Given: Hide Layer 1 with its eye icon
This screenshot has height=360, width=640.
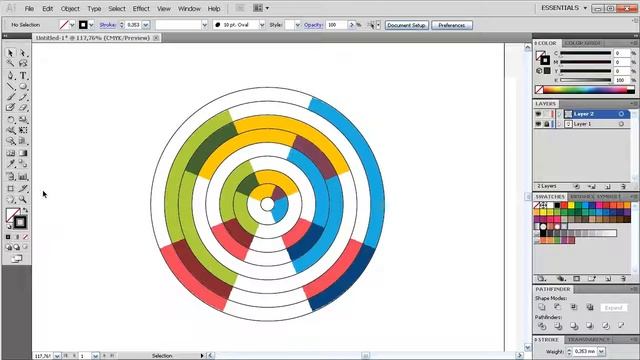Looking at the screenshot, I should click(538, 124).
